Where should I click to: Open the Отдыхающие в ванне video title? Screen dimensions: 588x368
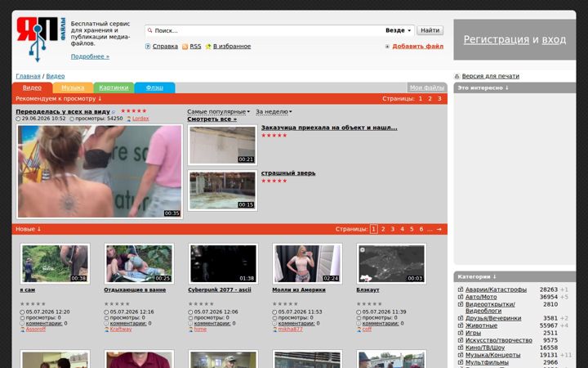[x=135, y=289]
